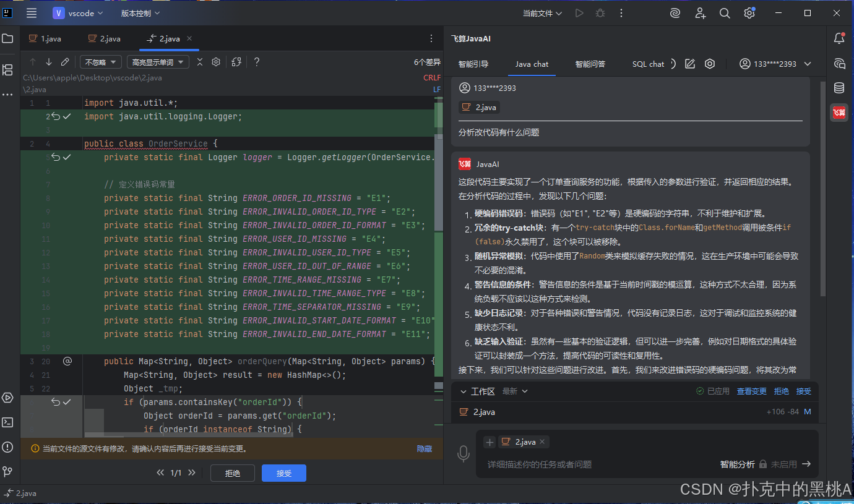Show more tool windows ellipsis in left sidebar

point(7,95)
